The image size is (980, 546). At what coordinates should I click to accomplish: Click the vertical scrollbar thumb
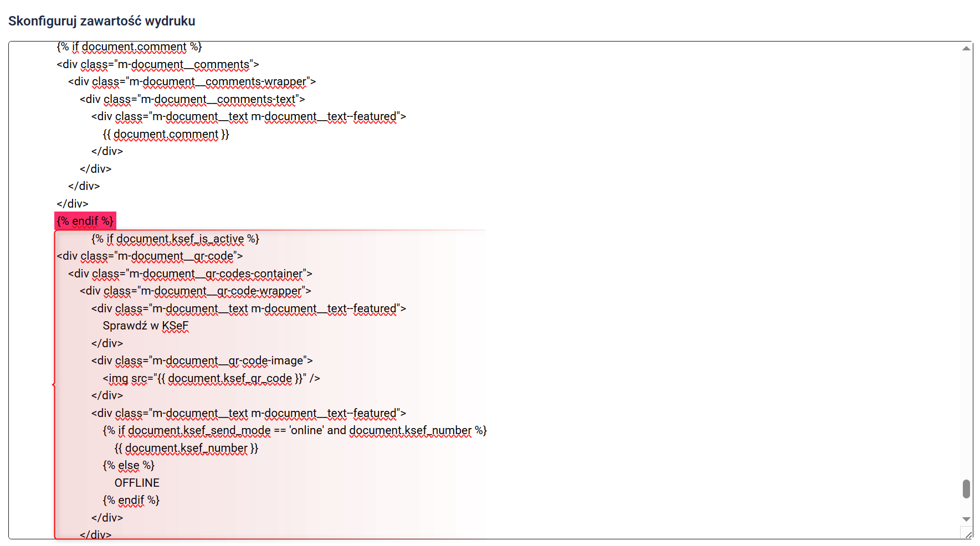[x=966, y=489]
